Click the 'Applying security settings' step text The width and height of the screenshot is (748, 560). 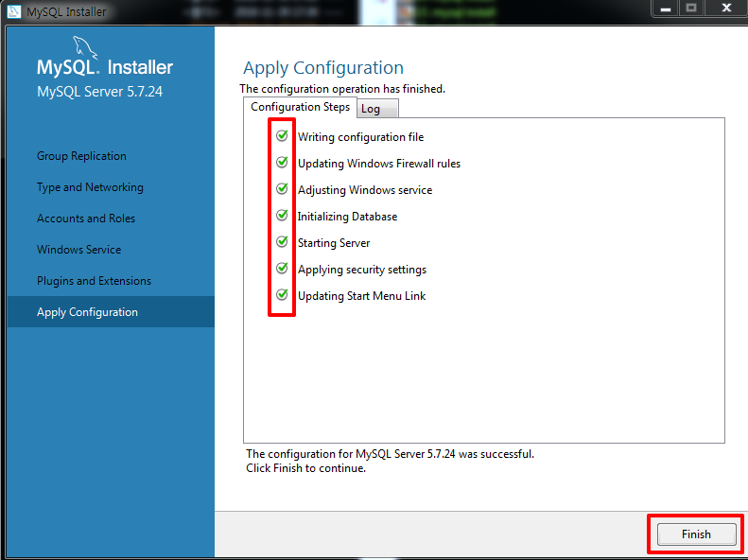[x=362, y=270]
